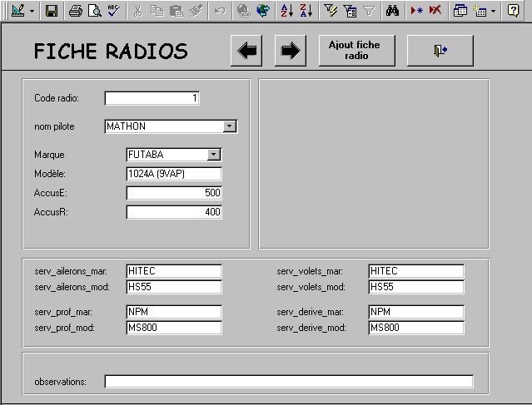Click the Undo arrow icon
The image size is (532, 405).
[220, 11]
